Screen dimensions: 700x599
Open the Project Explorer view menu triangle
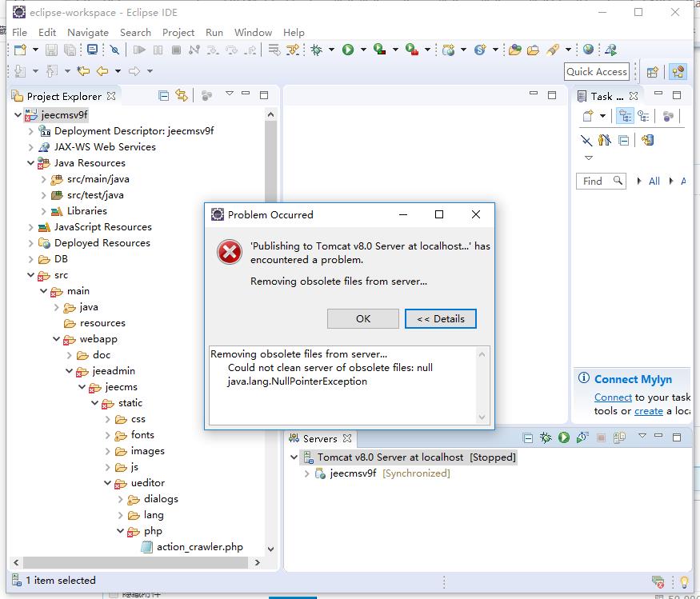(x=229, y=94)
